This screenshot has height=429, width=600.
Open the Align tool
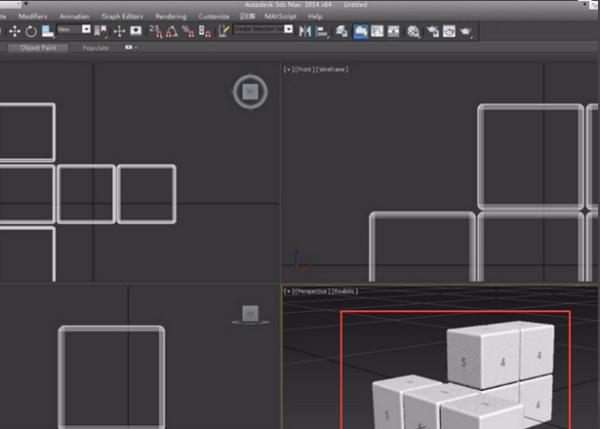(x=322, y=31)
